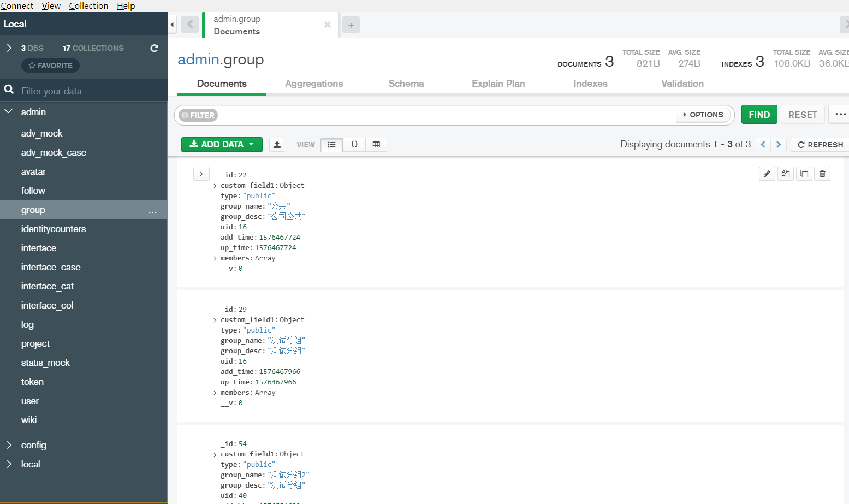Open the ADD DATA dropdown

point(222,144)
